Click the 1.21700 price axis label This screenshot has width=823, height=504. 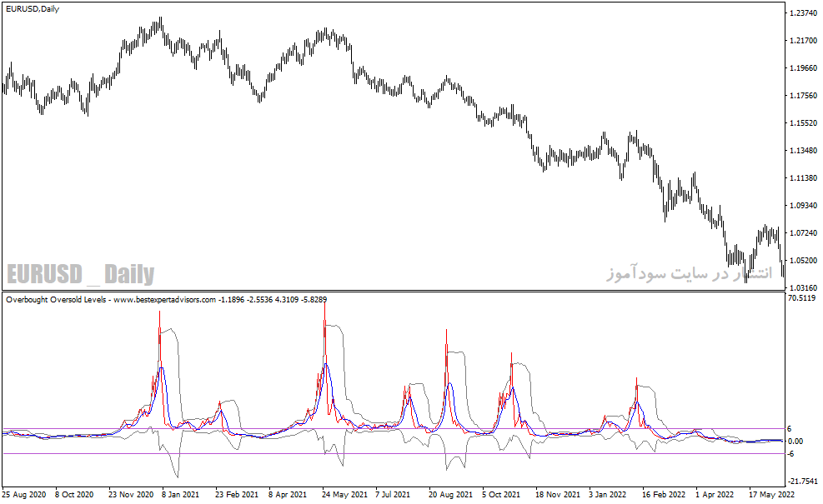(803, 40)
